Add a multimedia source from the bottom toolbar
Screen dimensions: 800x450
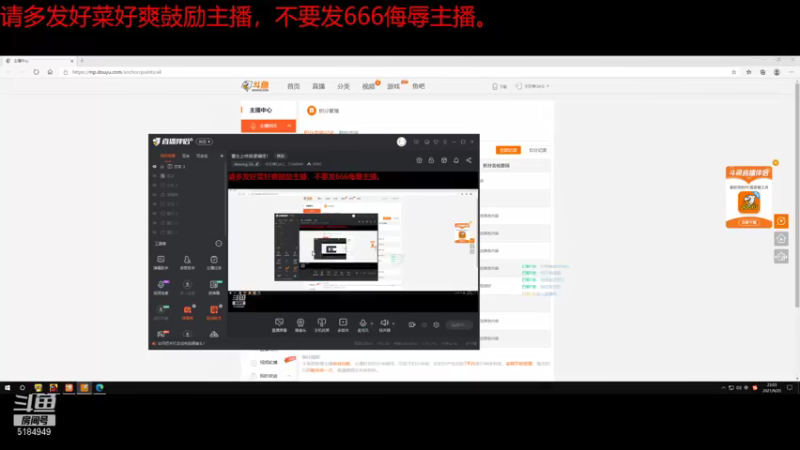pyautogui.click(x=343, y=325)
